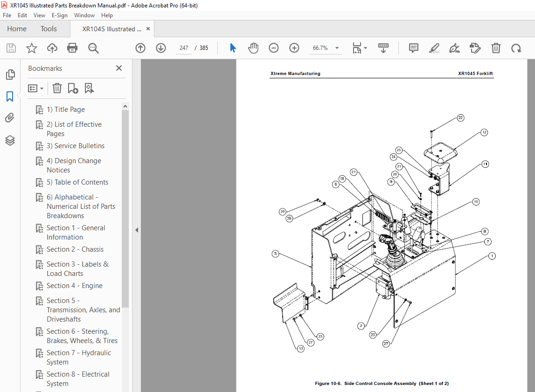This screenshot has width=535, height=392.
Task: Delete selected bookmark with trash icon
Action: click(57, 88)
